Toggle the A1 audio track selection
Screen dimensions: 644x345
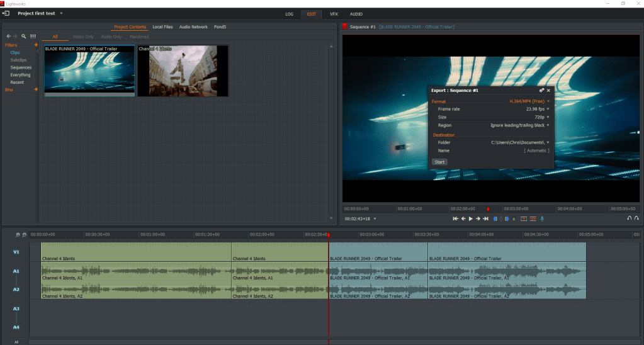click(x=16, y=271)
